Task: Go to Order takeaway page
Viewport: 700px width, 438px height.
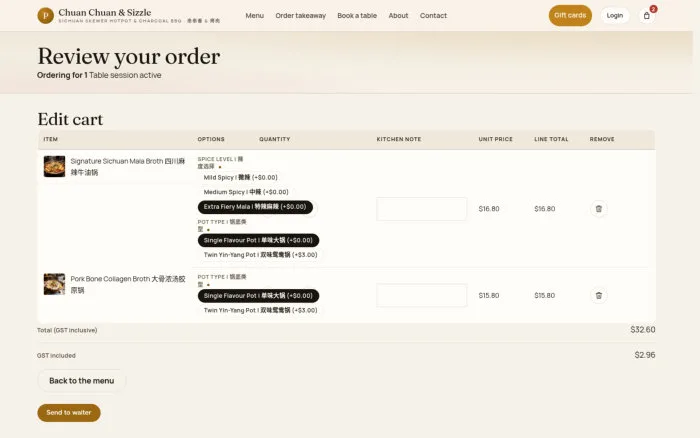Action: pyautogui.click(x=300, y=16)
